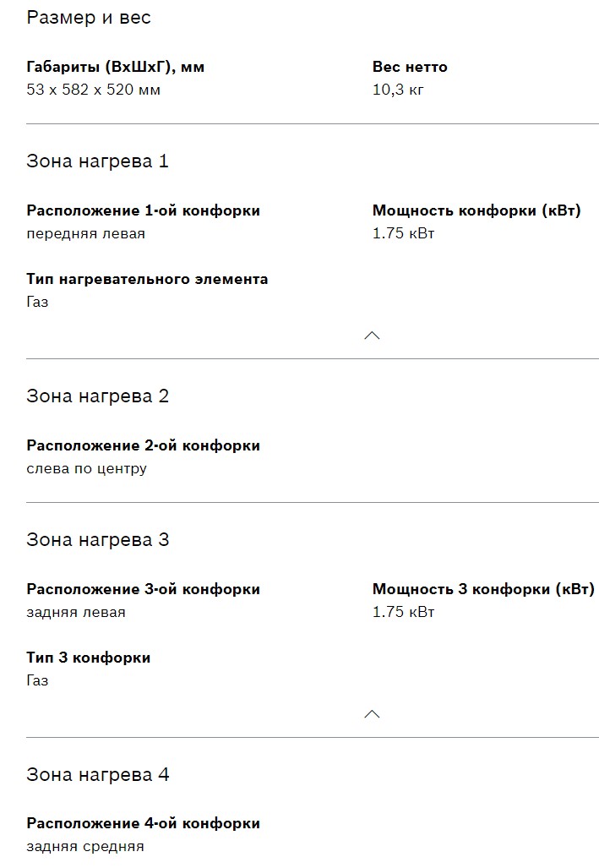Click the Мощность 3 конфорки (кВт) label
The width and height of the screenshot is (599, 868).
click(483, 589)
